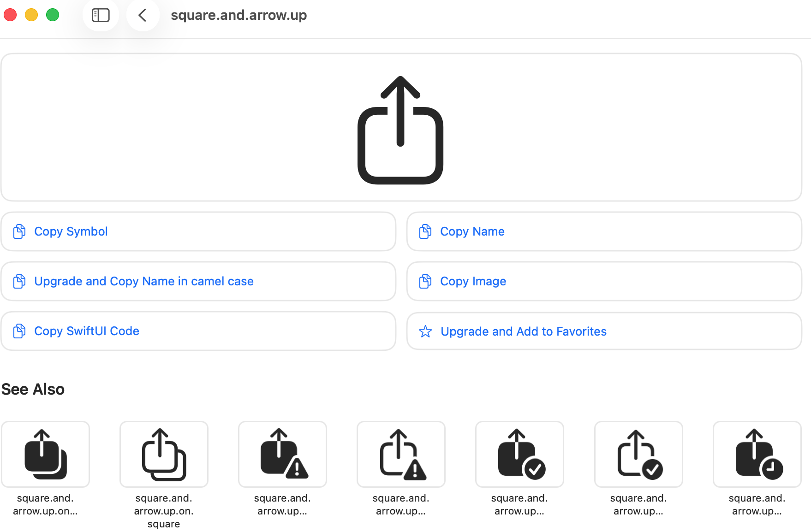
Task: Click the Copy Symbol button
Action: [198, 231]
